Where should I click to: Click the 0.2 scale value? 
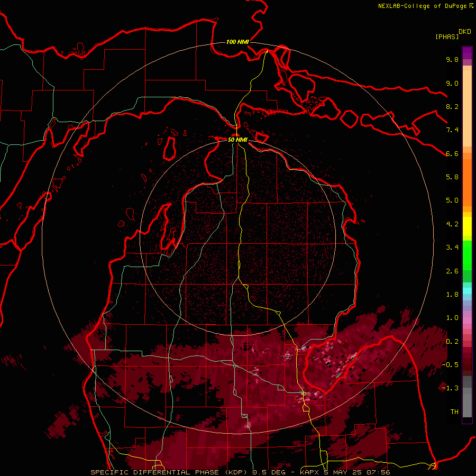point(452,342)
